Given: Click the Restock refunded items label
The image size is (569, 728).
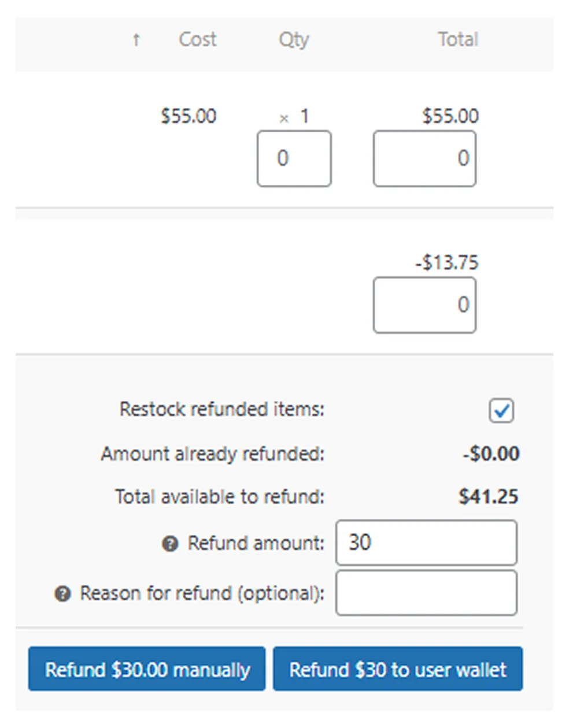Looking at the screenshot, I should (222, 410).
